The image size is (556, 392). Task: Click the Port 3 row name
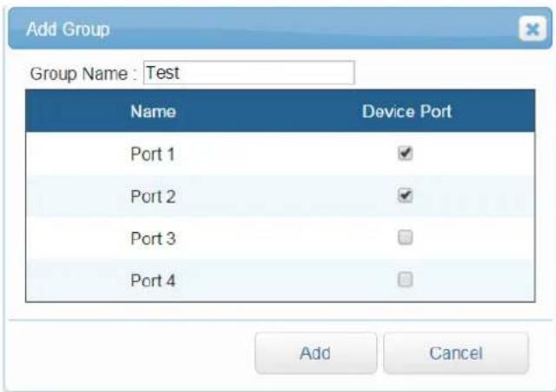(153, 238)
